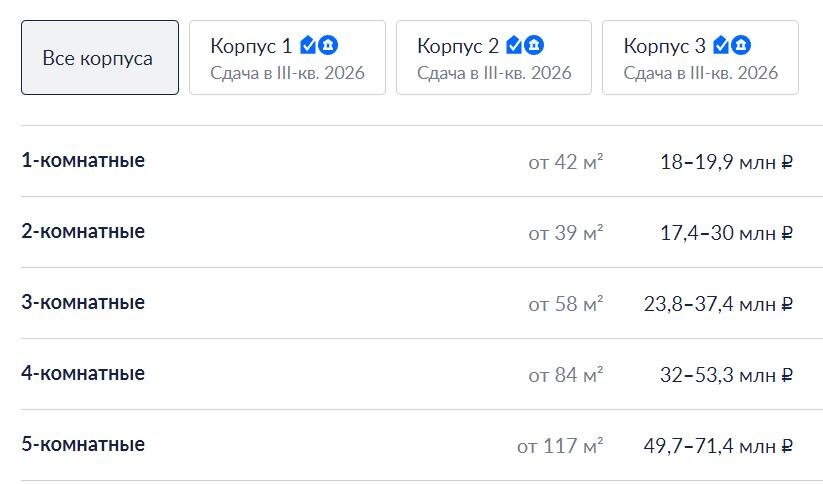Viewport: 823px width, 484px height.
Task: Switch to the Корпус 3 tab
Action: click(700, 58)
